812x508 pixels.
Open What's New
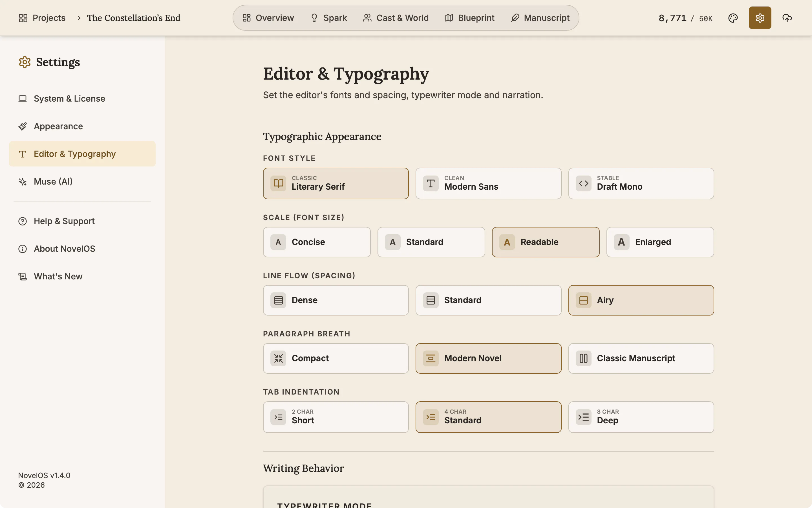click(x=82, y=276)
